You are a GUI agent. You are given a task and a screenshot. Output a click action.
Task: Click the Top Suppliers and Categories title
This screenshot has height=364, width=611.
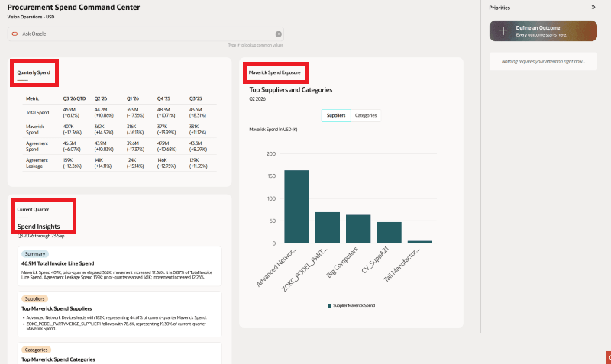(291, 90)
